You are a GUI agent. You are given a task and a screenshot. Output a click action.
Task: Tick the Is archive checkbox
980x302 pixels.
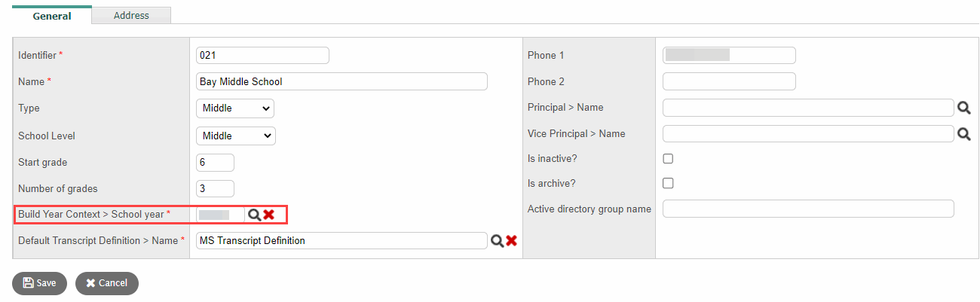pos(668,183)
